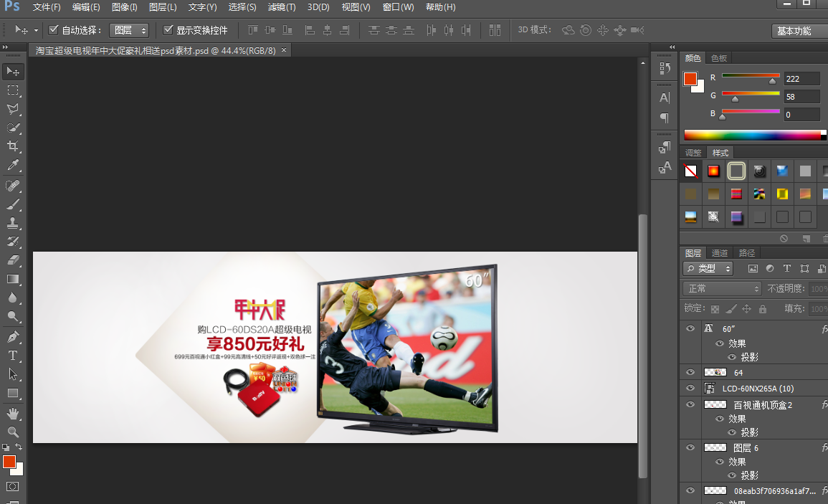Select the Rectangle shape tool

click(13, 393)
